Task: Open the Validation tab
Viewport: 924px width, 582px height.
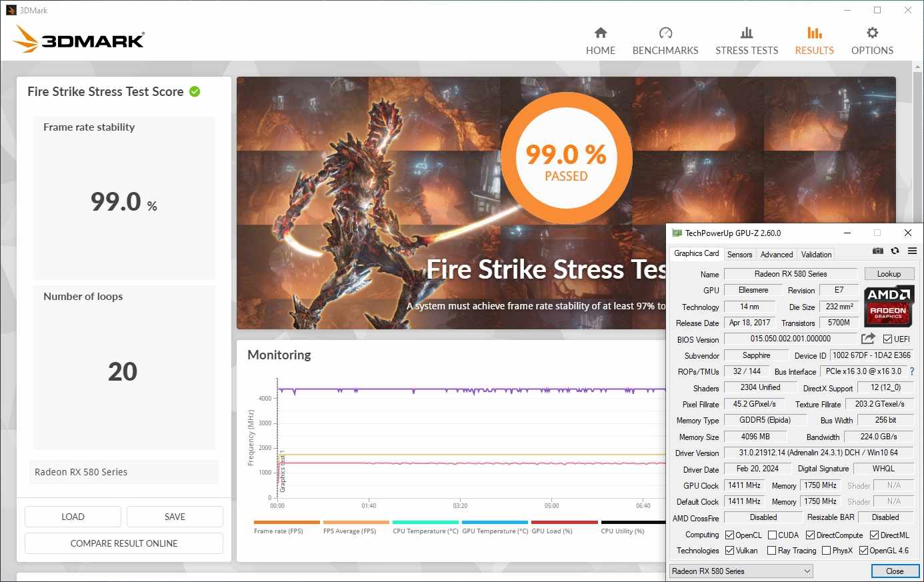Action: pos(816,255)
